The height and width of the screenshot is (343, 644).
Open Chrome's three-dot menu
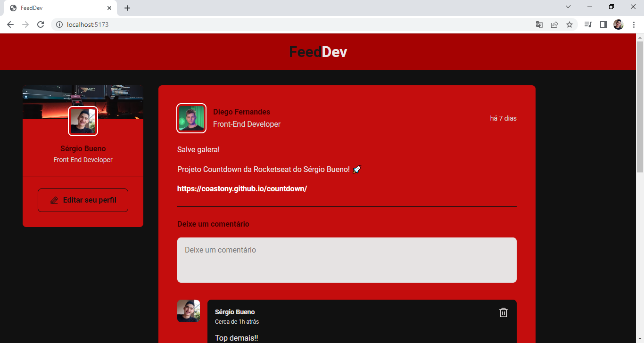[x=634, y=24]
